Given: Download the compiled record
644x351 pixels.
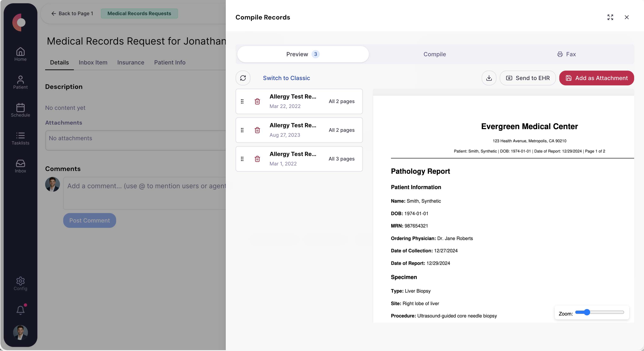Looking at the screenshot, I should [x=489, y=78].
